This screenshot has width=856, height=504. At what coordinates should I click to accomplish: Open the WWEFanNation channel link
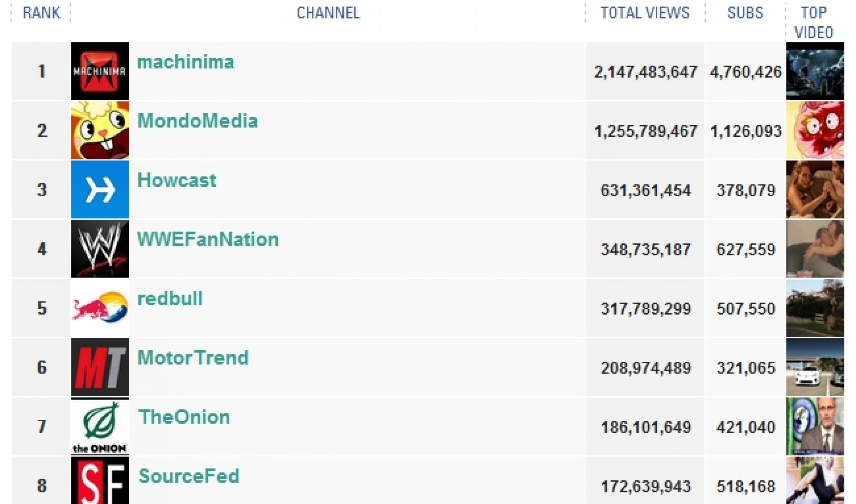(207, 239)
